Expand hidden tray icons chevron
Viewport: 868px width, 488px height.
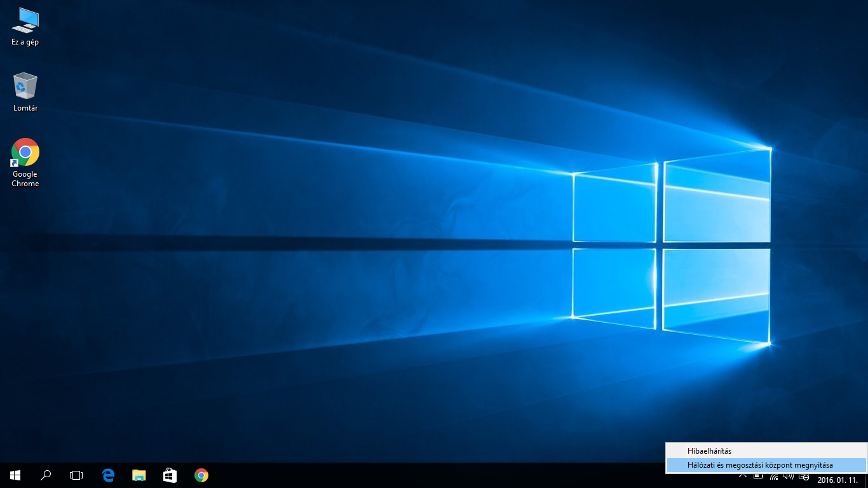click(x=742, y=476)
